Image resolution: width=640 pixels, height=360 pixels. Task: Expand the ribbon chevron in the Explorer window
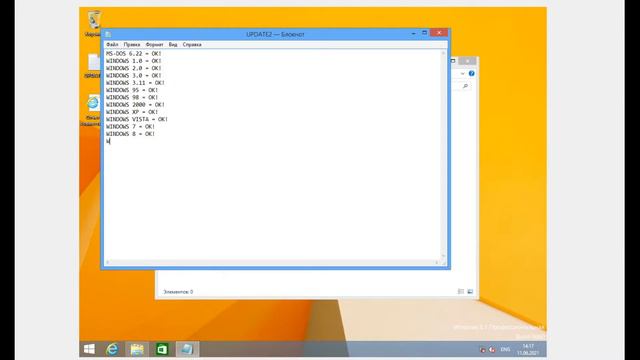462,73
